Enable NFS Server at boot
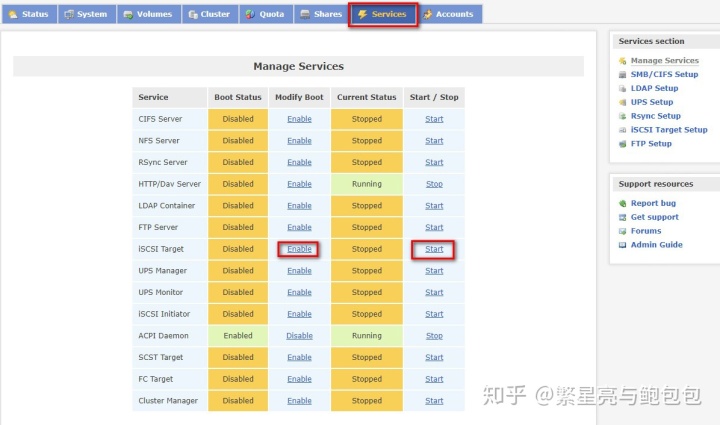This screenshot has height=425, width=720. [x=299, y=140]
